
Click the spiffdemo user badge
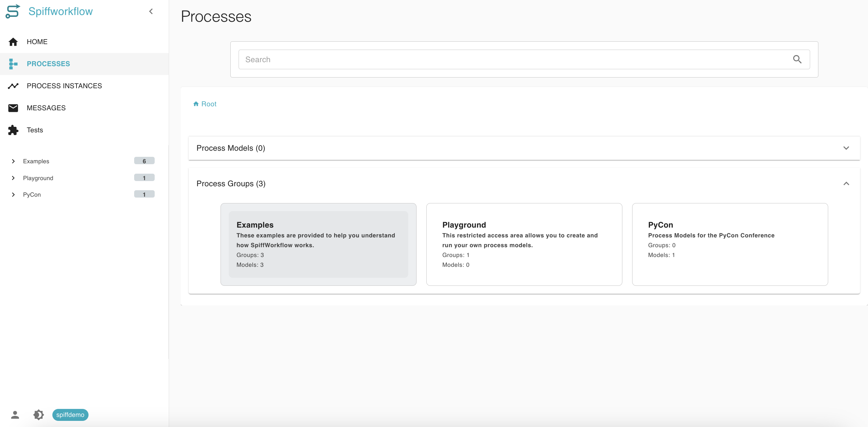[70, 415]
